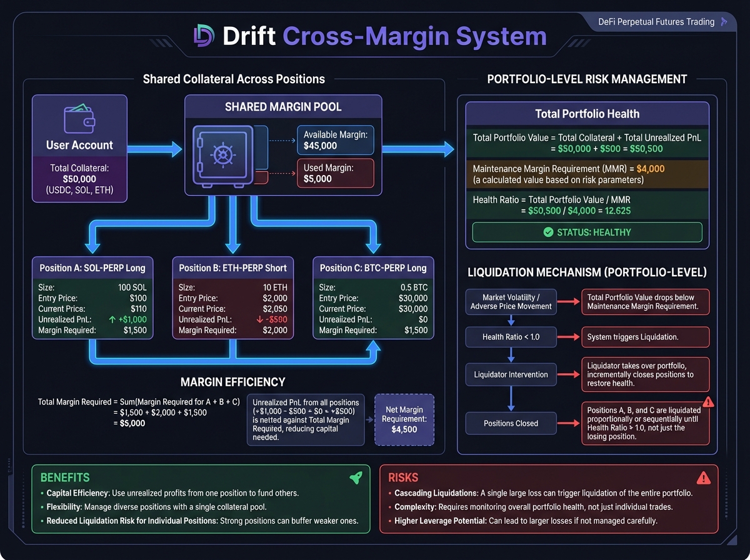
Task: Click the Net Margin Requirement $4,500 box
Action: (x=404, y=419)
